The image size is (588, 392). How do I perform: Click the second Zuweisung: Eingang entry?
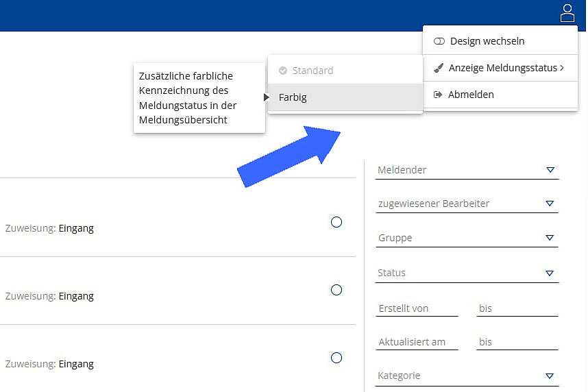point(49,296)
